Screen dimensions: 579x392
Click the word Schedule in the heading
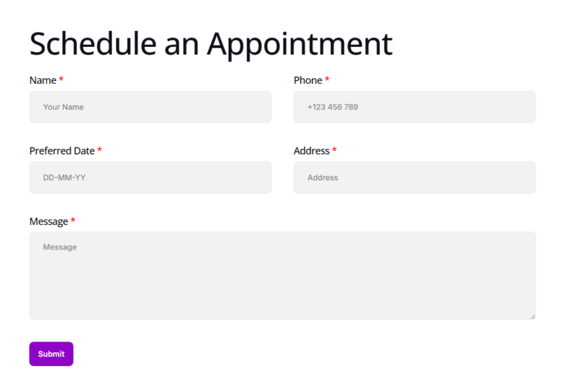pos(93,43)
